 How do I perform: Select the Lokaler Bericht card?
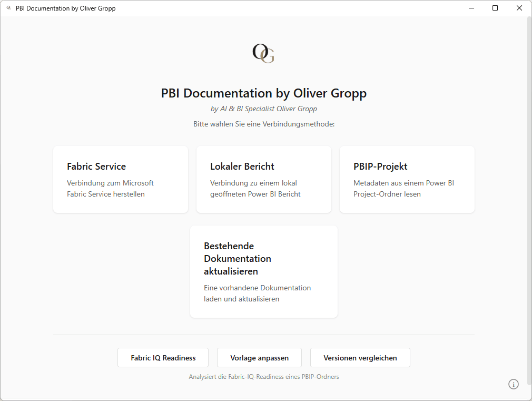[263, 179]
